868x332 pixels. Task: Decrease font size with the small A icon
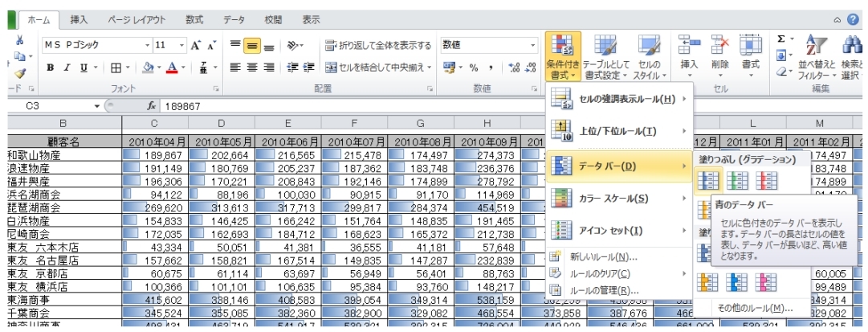[x=211, y=46]
